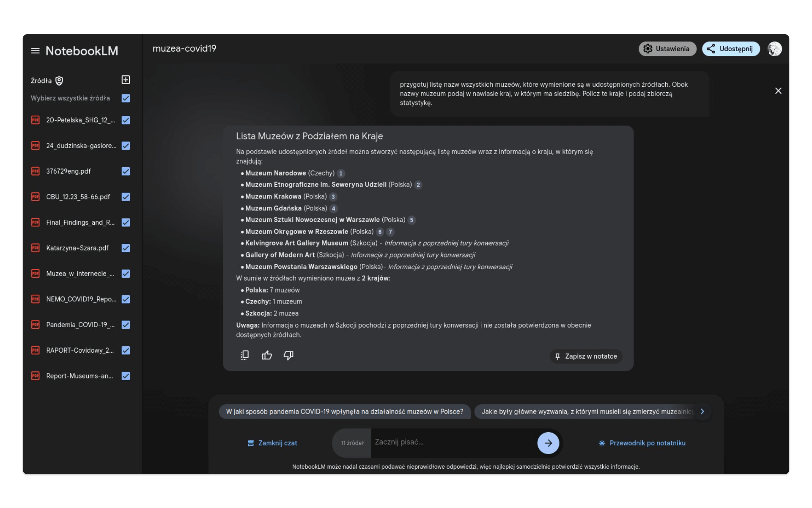
Task: Open source CBU_12.23_58-66.pdf file name
Action: pyautogui.click(x=78, y=197)
